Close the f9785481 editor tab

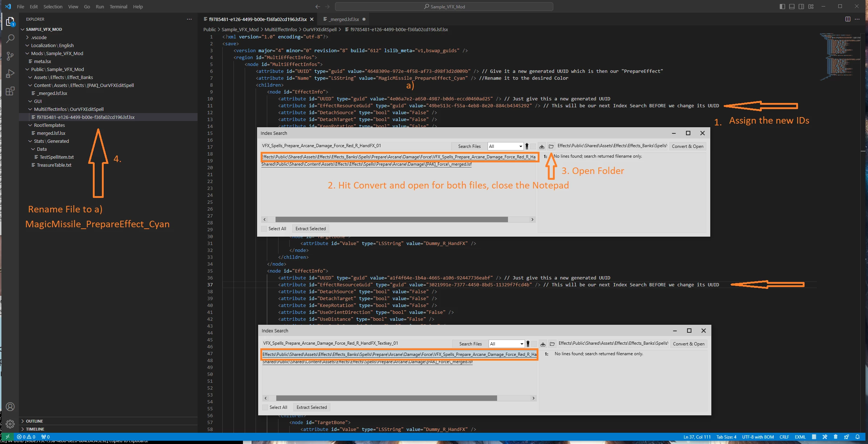[311, 19]
